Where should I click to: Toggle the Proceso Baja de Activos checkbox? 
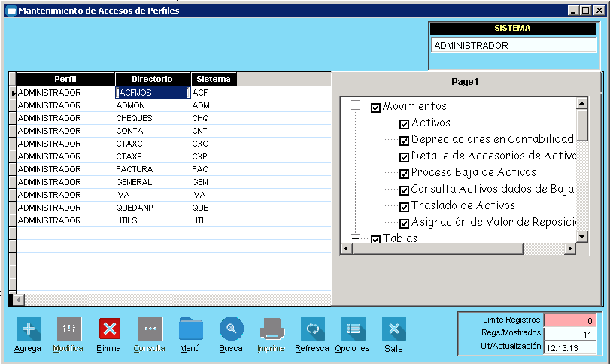pyautogui.click(x=404, y=174)
